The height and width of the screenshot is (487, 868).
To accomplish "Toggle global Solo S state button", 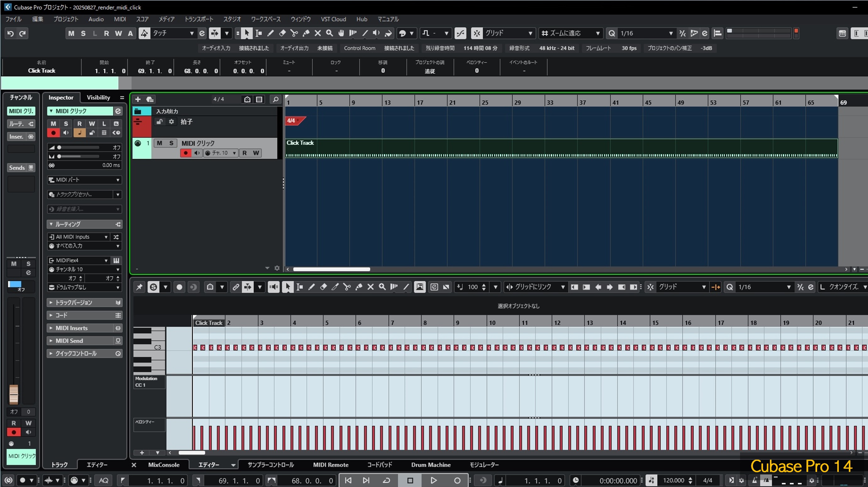I will pyautogui.click(x=83, y=33).
